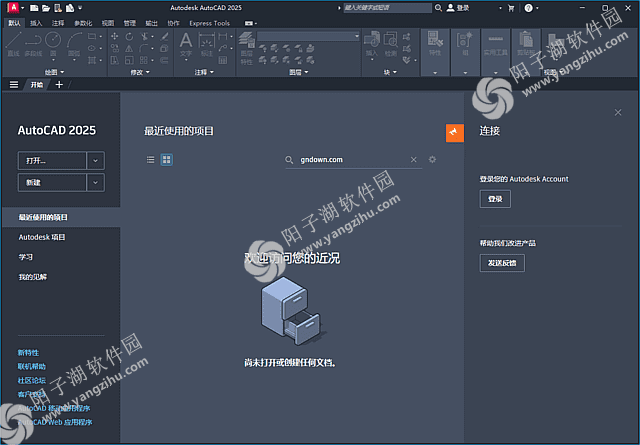Open the 新特性 link

point(28,352)
